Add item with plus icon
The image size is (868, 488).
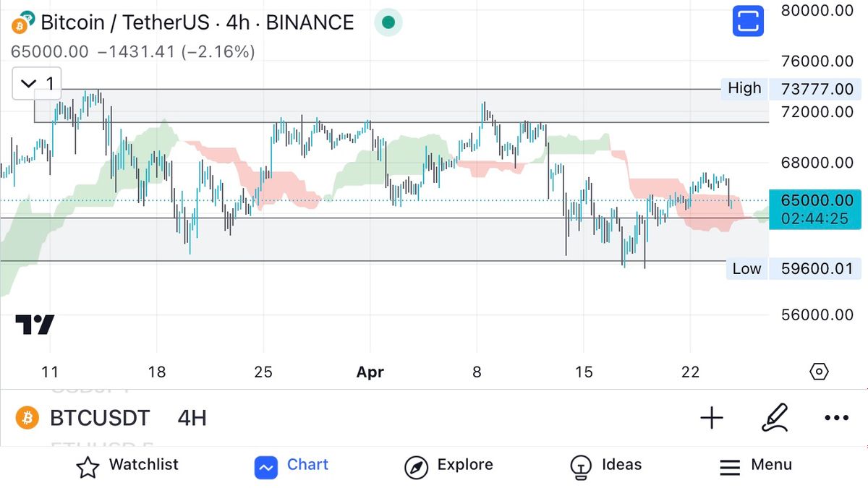(x=712, y=418)
